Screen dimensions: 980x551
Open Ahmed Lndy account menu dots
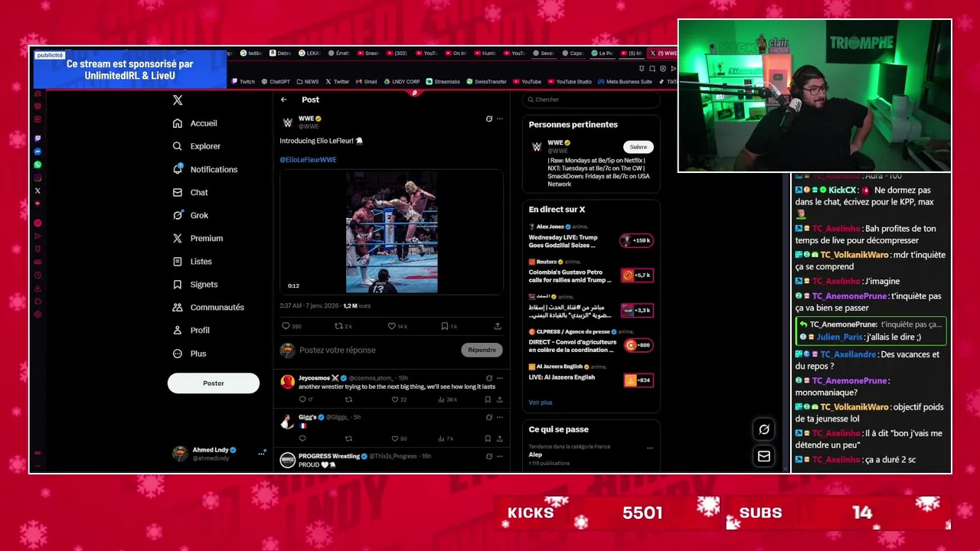point(261,453)
